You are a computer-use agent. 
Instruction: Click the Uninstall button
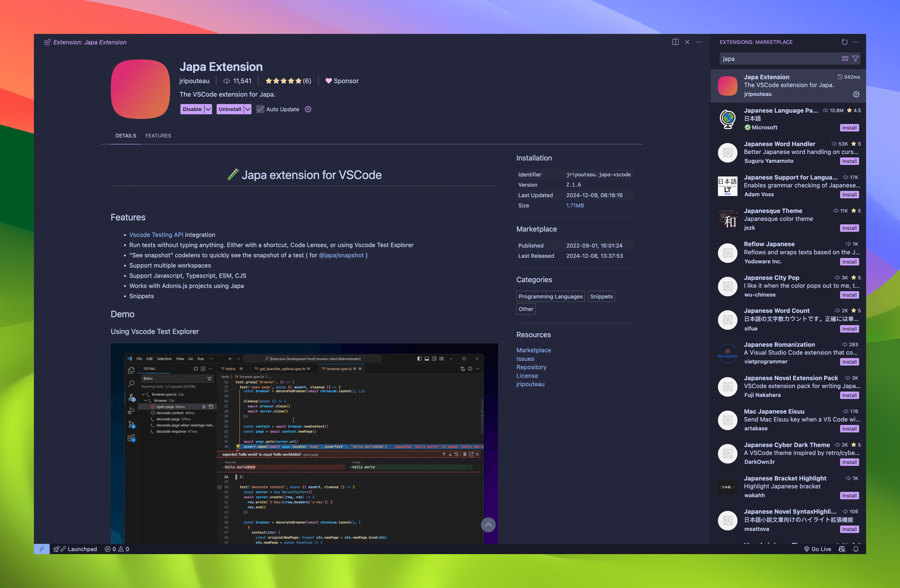230,109
